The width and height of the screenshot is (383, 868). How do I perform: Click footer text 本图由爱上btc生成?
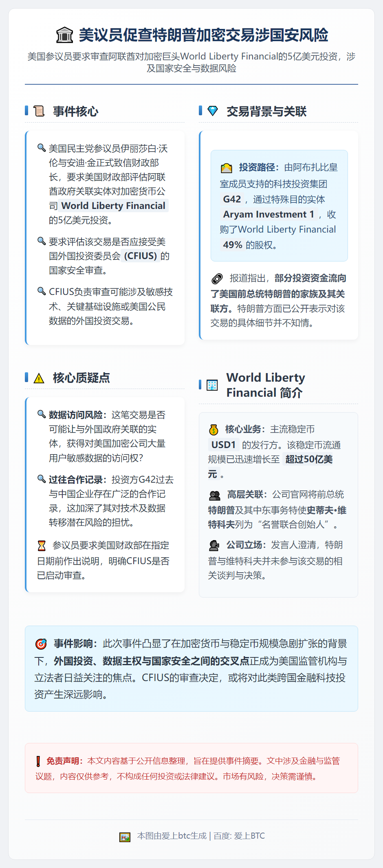(x=172, y=836)
